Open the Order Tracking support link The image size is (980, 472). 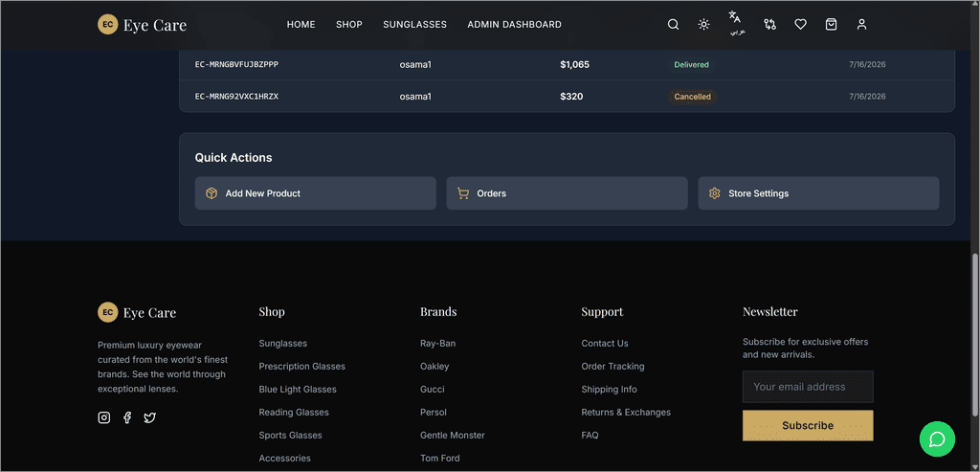click(613, 367)
